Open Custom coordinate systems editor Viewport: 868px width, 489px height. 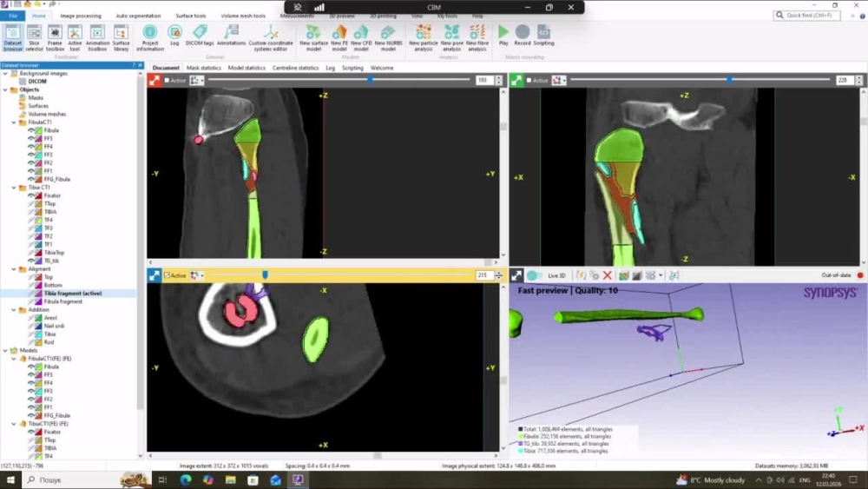coord(271,37)
